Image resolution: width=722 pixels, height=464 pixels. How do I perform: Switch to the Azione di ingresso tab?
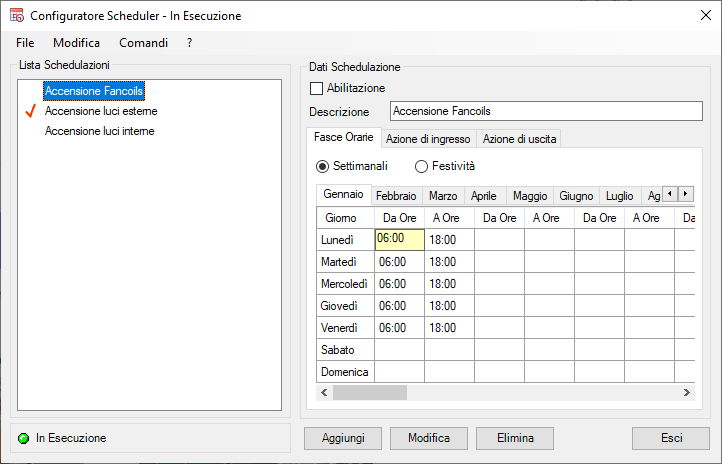[428, 139]
